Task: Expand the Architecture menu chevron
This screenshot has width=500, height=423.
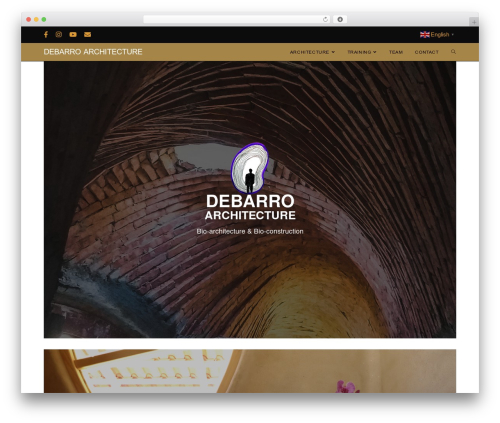Action: [333, 52]
